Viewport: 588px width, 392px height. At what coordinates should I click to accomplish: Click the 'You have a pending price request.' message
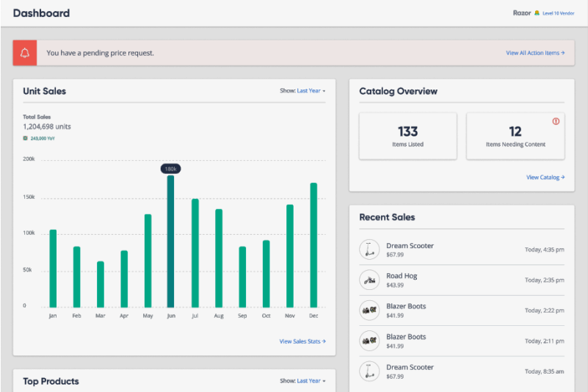(x=100, y=53)
